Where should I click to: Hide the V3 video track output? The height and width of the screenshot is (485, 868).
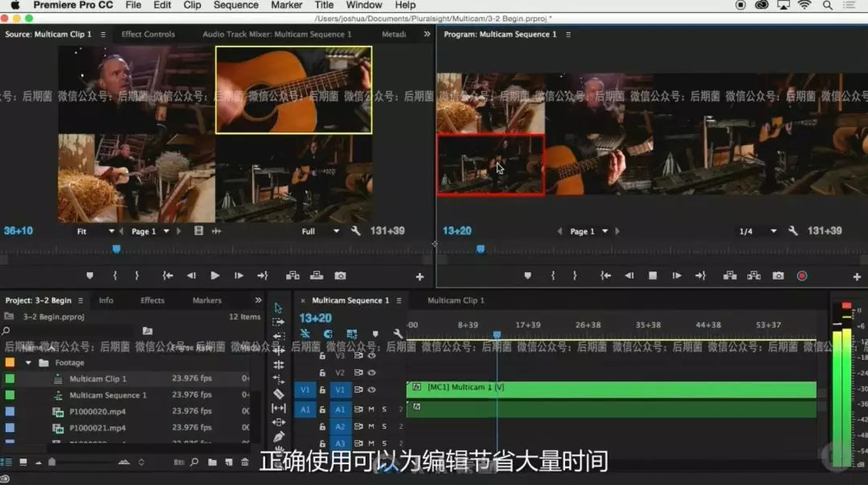372,357
